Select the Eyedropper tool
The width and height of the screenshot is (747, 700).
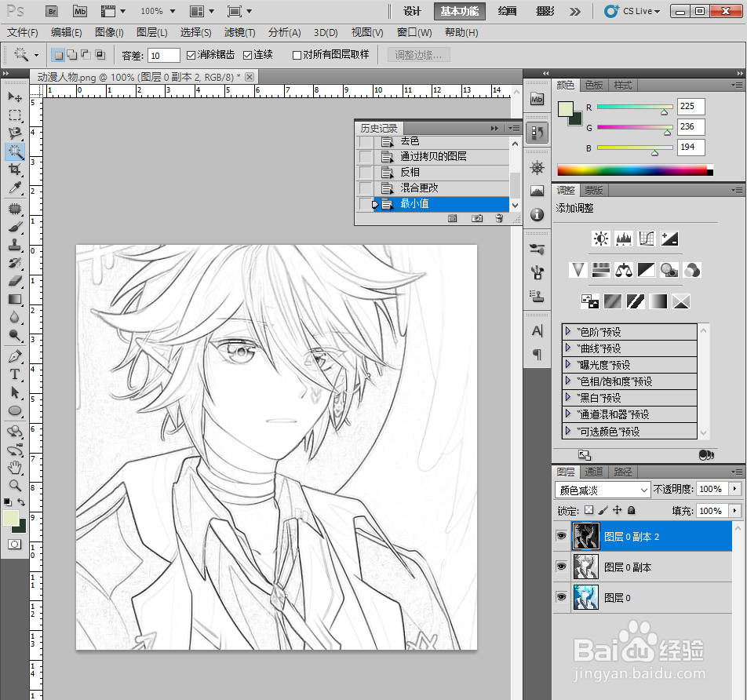[15, 188]
